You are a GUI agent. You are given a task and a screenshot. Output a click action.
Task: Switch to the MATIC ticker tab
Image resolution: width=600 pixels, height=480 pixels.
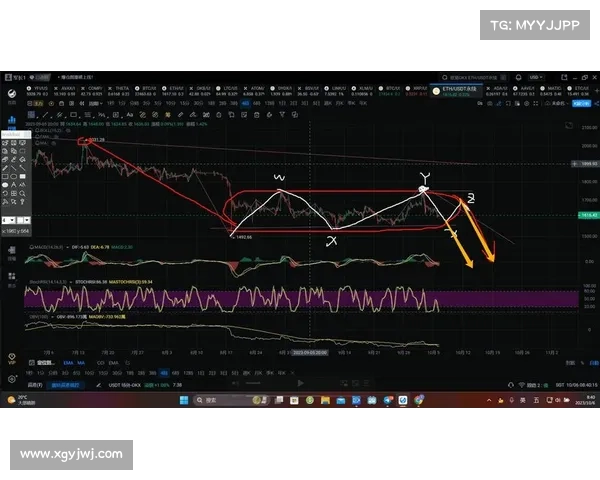point(551,91)
